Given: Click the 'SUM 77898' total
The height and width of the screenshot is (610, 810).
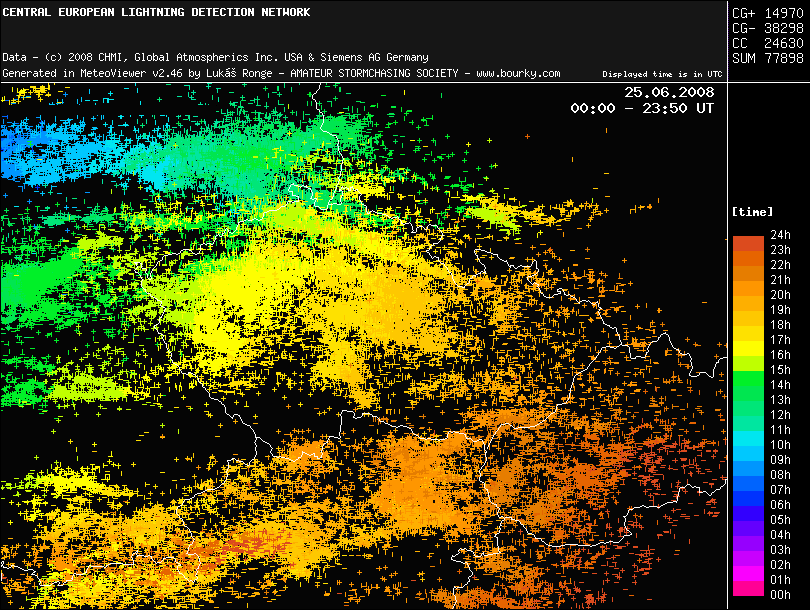Looking at the screenshot, I should [x=768, y=58].
